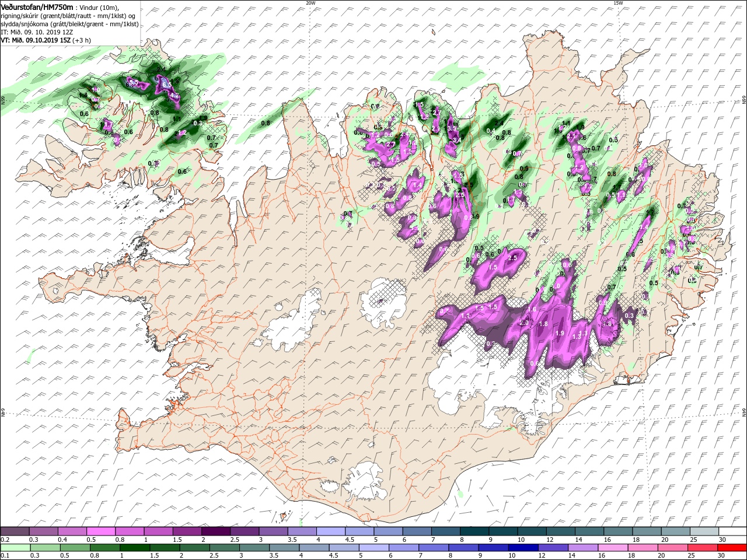
Task: Select the dark purple swatch above snow label 2
Action: 216,531
